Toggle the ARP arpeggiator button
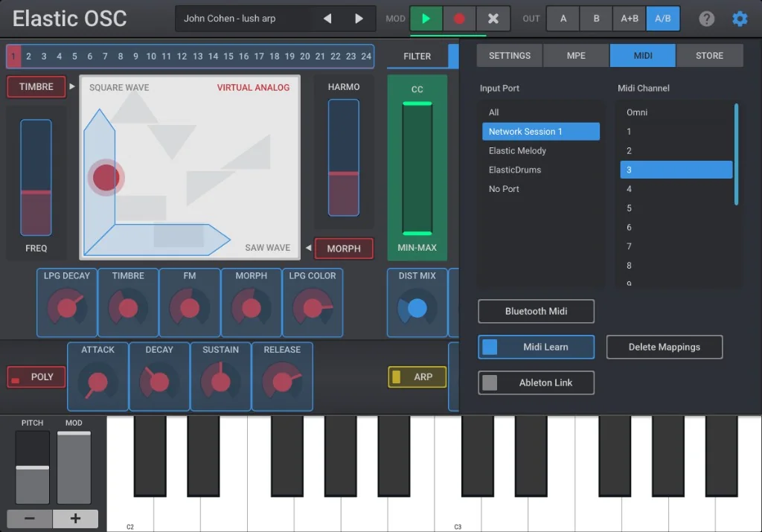This screenshot has height=532, width=762. click(x=417, y=377)
